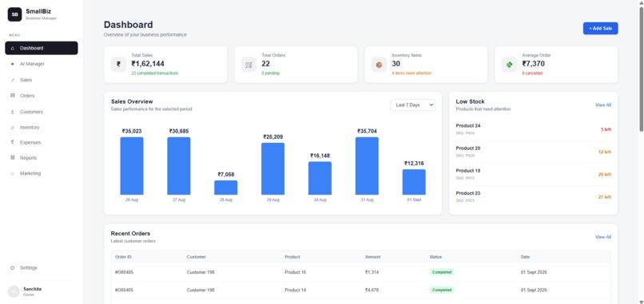
Task: Click the Status column header
Action: (x=435, y=257)
